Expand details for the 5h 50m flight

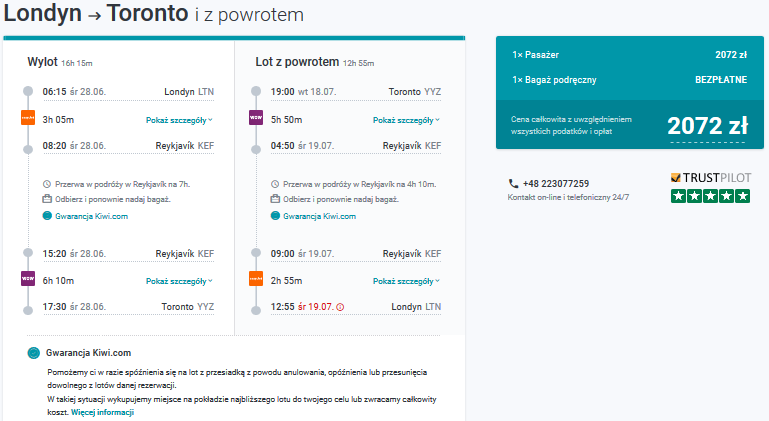coord(406,120)
